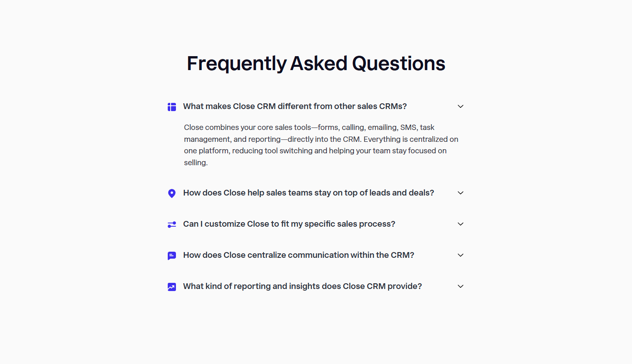This screenshot has height=364, width=632.
Task: Expand the customize sales process chevron
Action: (x=460, y=224)
